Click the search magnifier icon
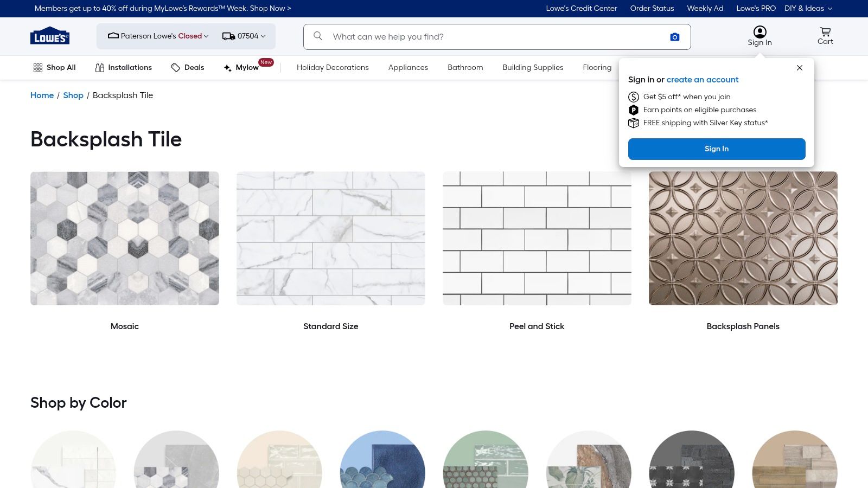Screen dimensions: 868x488 [317, 36]
